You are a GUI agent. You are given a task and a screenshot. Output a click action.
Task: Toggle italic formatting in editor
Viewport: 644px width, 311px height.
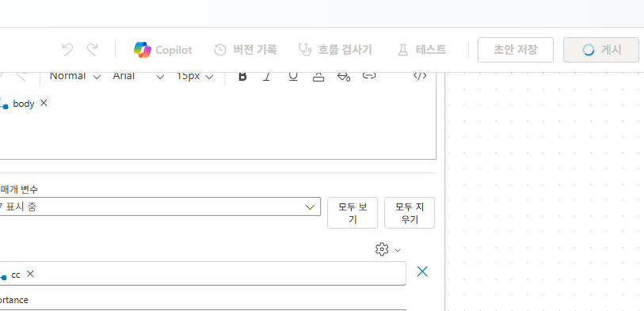267,76
